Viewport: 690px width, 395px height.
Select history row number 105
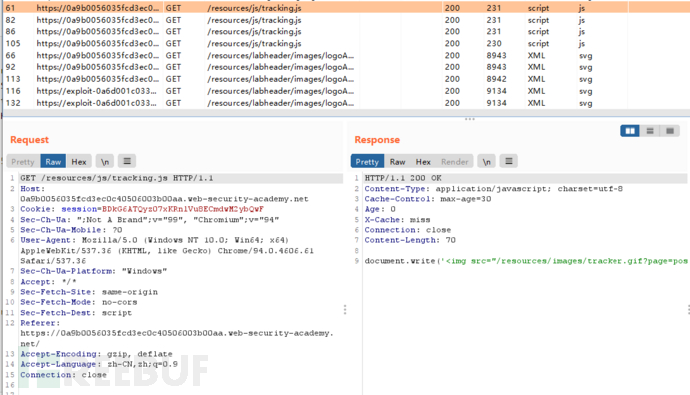(x=346, y=44)
